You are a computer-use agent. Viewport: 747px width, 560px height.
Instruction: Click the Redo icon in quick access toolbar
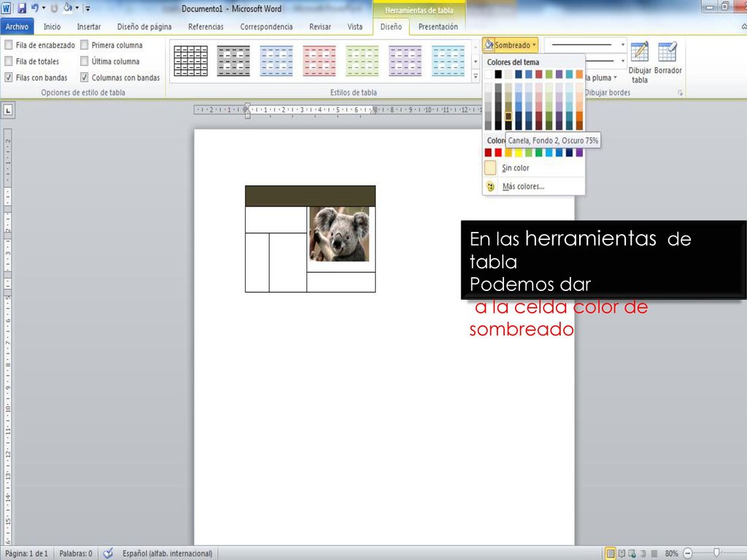pyautogui.click(x=54, y=8)
